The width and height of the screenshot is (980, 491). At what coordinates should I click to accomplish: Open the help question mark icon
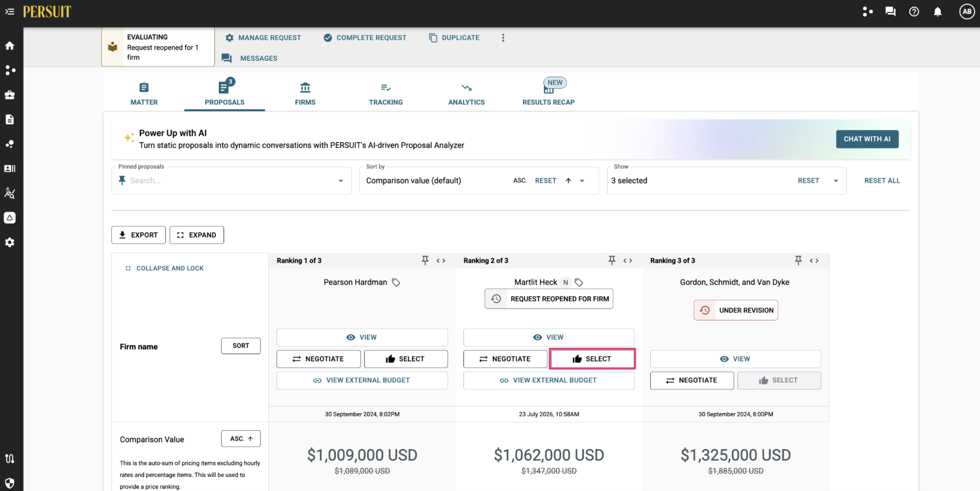point(914,12)
